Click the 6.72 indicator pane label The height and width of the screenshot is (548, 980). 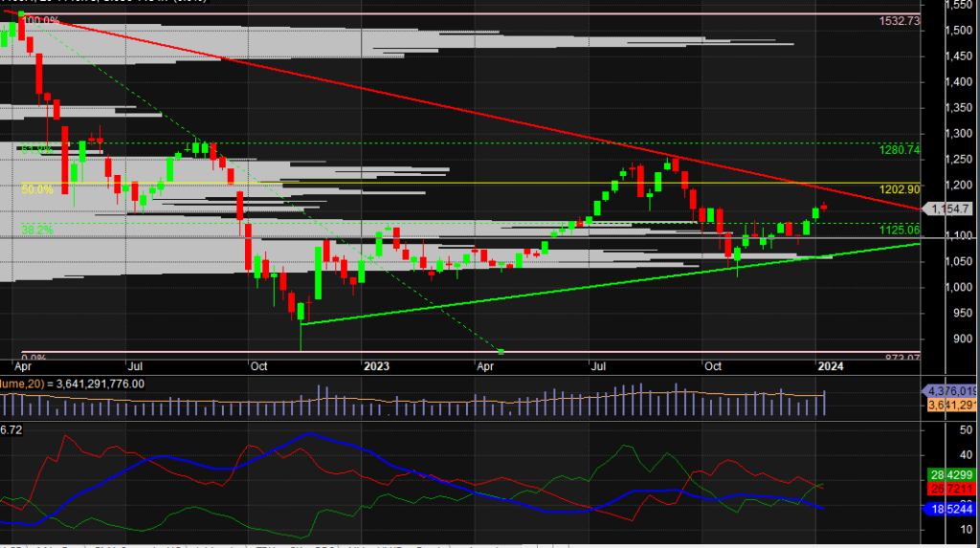[x=11, y=430]
